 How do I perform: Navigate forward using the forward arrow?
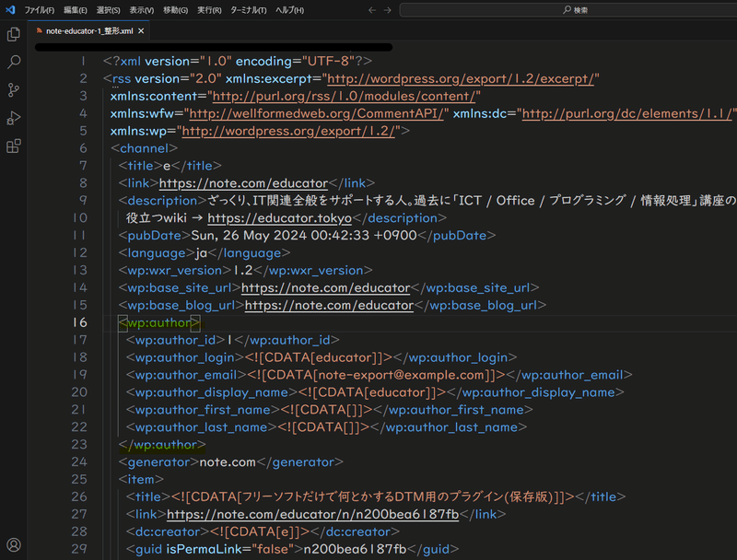(387, 10)
